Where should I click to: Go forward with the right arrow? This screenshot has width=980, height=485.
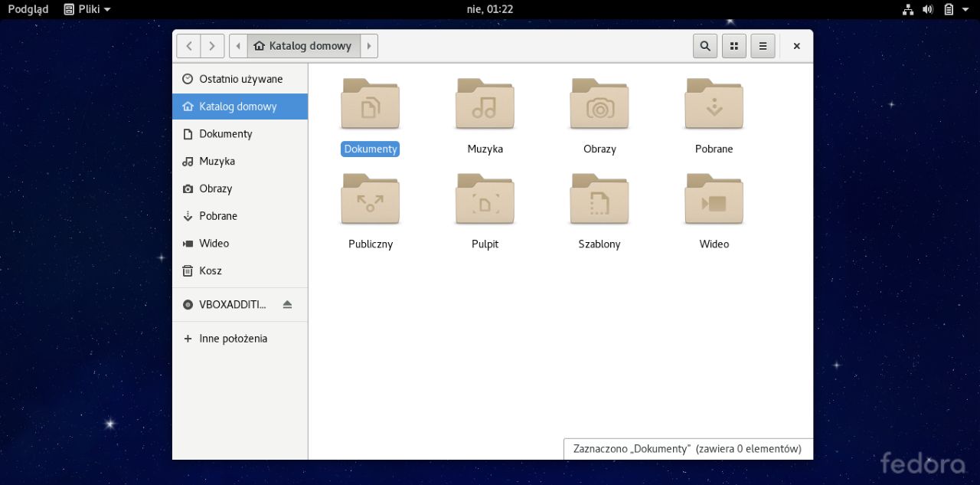[x=212, y=46]
